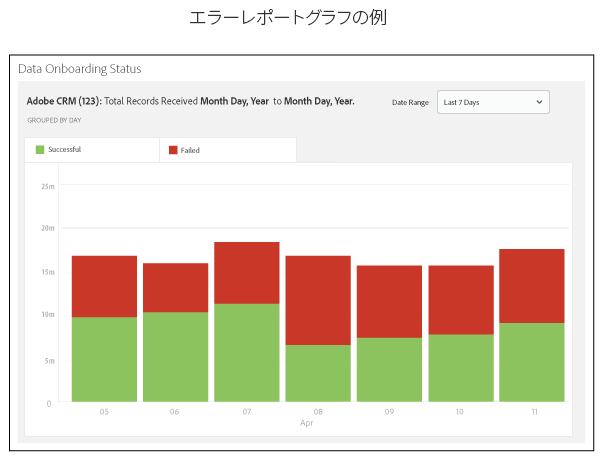Open the Last 7 Days date range dropdown
605x462 pixels.
(x=493, y=102)
